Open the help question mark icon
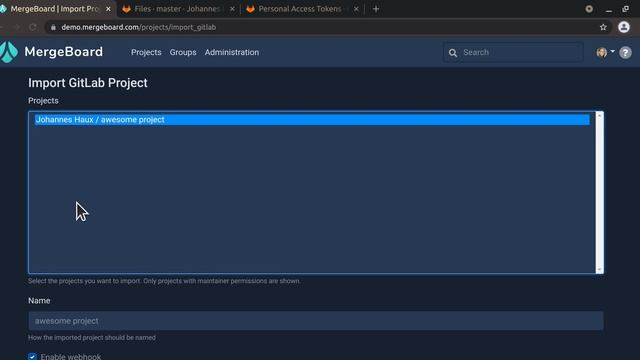This screenshot has width=640, height=360. click(x=625, y=52)
